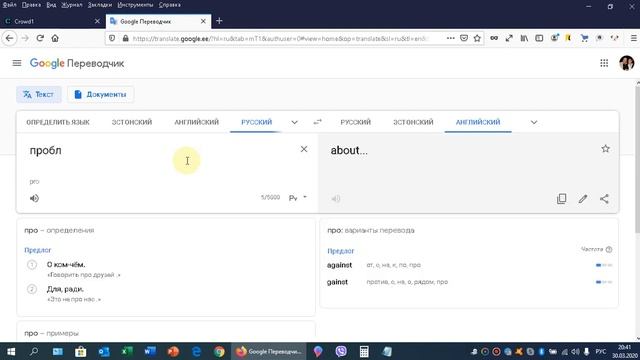This screenshot has height=360, width=640.
Task: Suggest an edit with pencil icon
Action: coord(583,199)
